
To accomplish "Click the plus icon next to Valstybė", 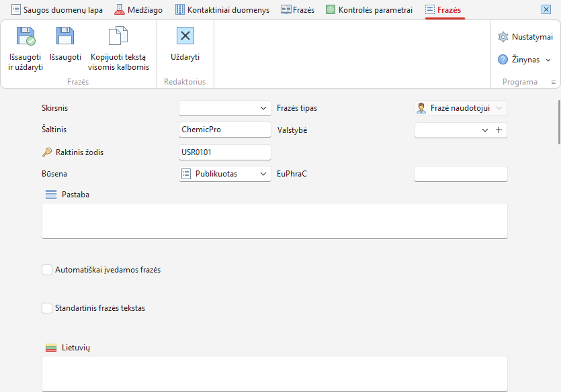I will tap(499, 130).
